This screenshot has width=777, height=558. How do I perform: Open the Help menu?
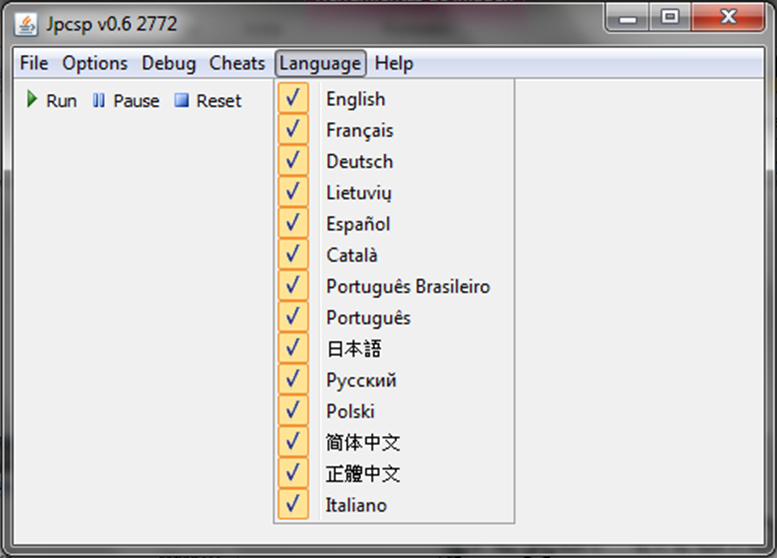393,63
